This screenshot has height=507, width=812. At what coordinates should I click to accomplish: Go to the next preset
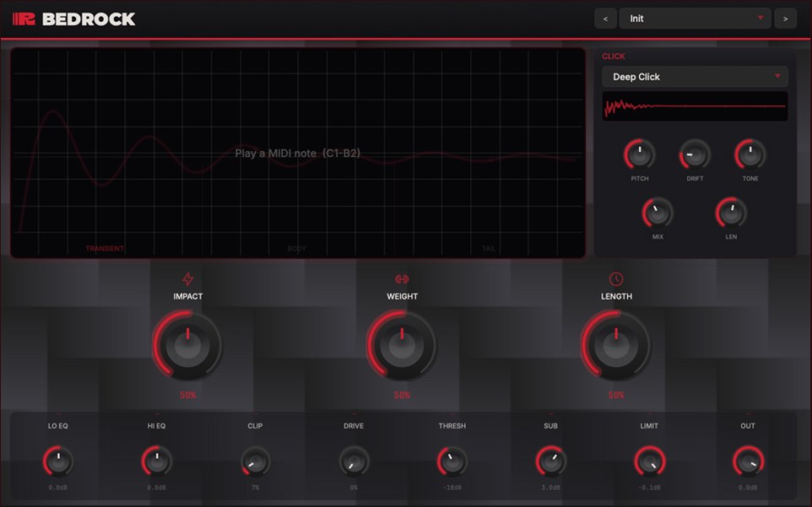tap(786, 19)
